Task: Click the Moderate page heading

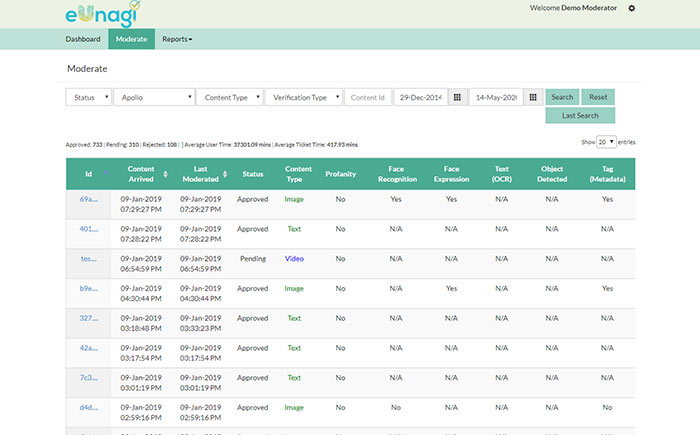Action: pyautogui.click(x=87, y=68)
